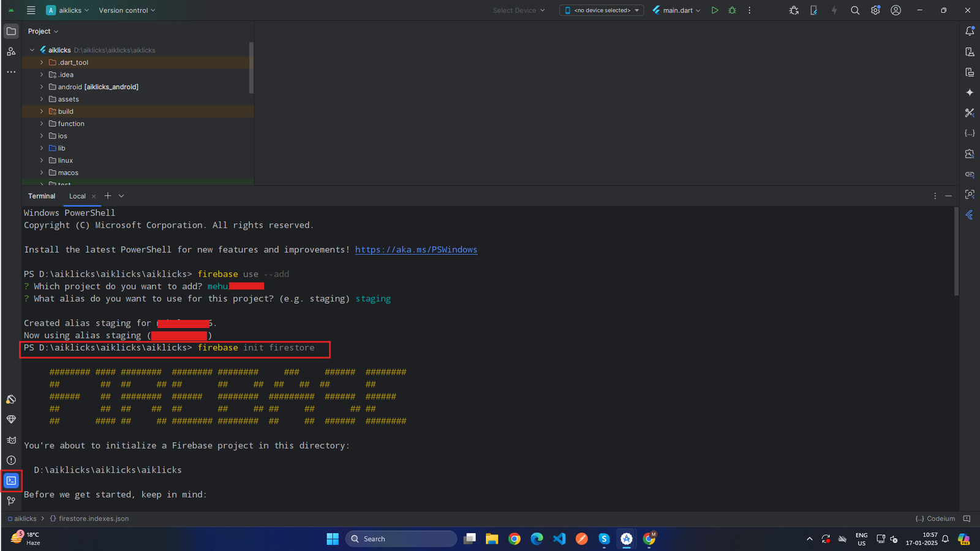Add a new terminal tab
Image resolution: width=980 pixels, height=551 pixels.
(x=108, y=196)
